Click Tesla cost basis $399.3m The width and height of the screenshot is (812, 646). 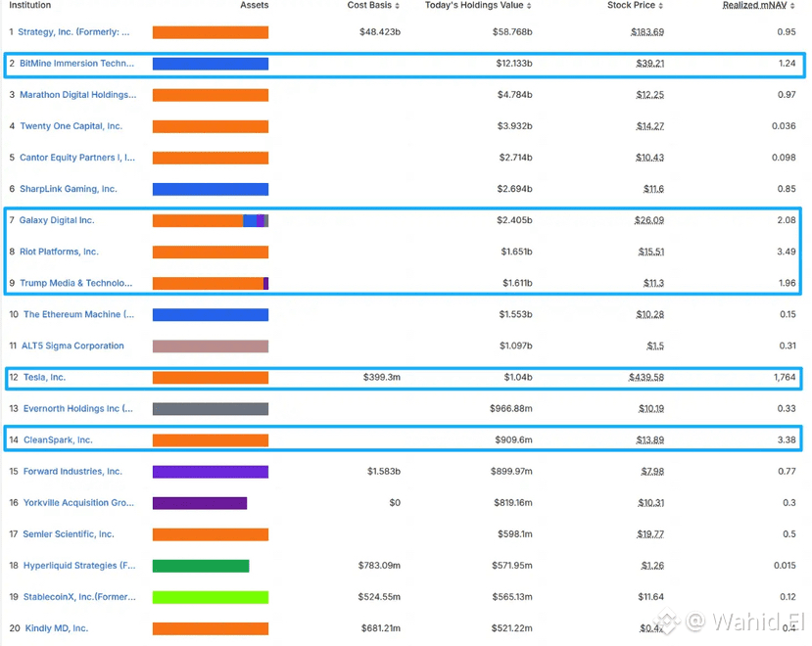point(382,378)
